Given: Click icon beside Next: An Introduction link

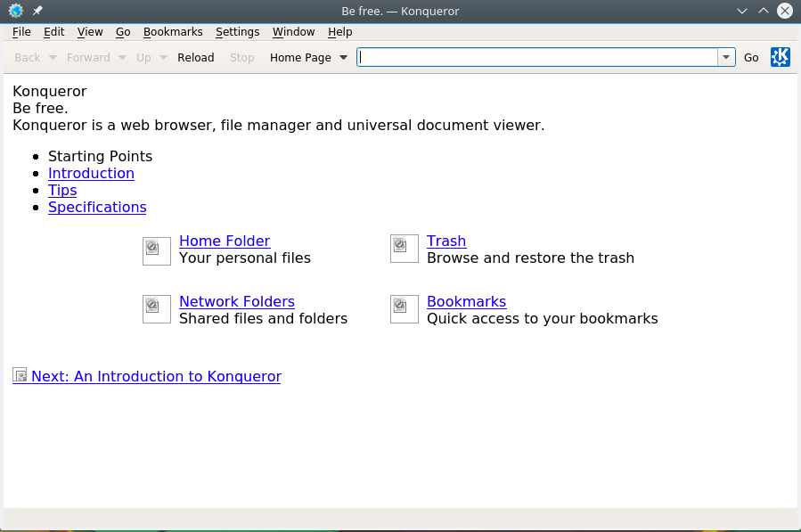Looking at the screenshot, I should coord(20,375).
